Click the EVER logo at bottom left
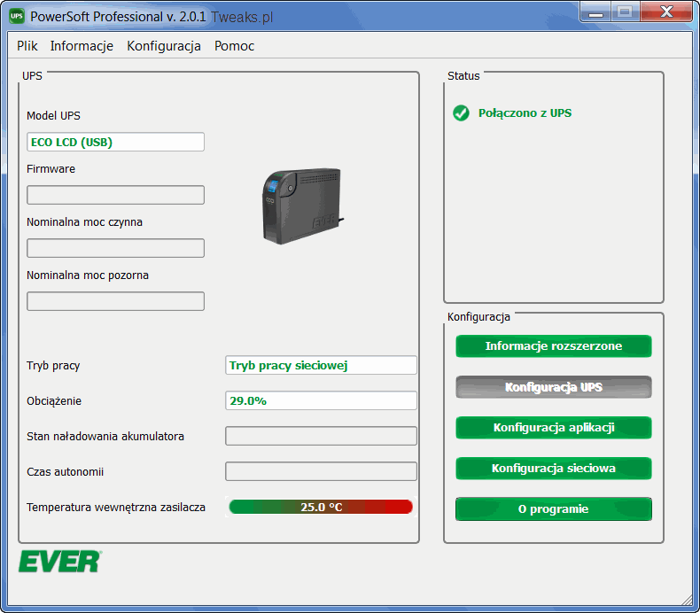The height and width of the screenshot is (613, 700). point(60,562)
